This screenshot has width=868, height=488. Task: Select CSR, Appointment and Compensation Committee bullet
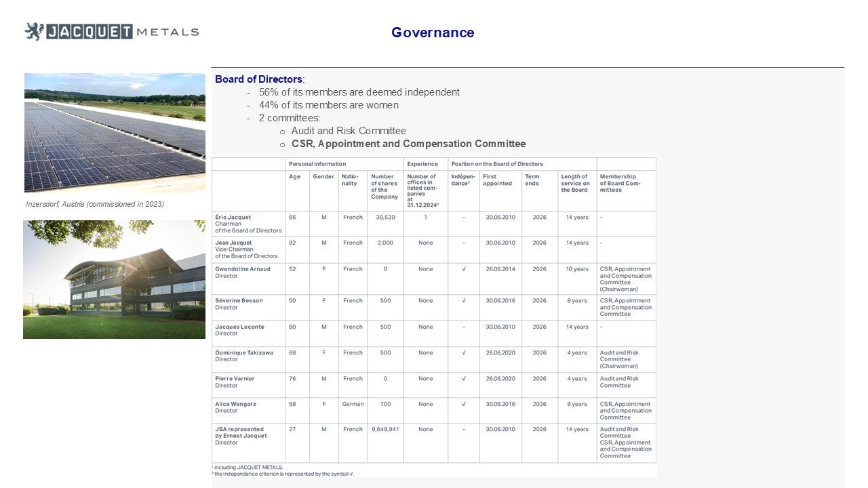(408, 144)
